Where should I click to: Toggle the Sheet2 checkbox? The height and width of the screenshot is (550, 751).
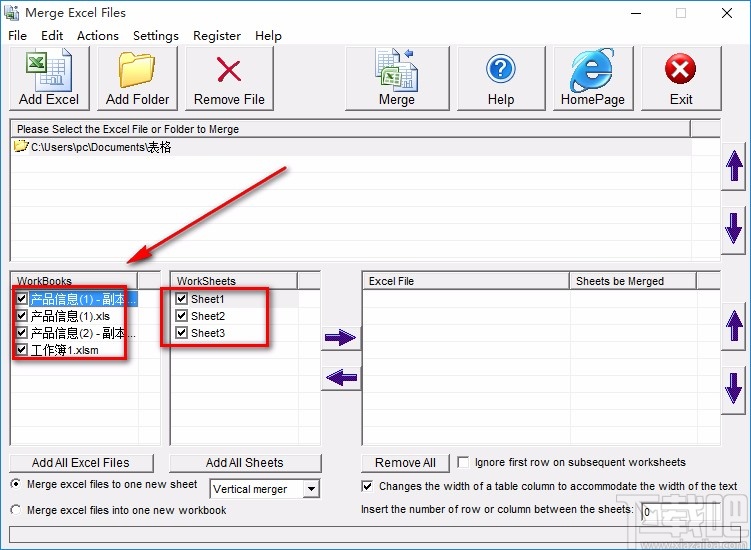tap(181, 316)
